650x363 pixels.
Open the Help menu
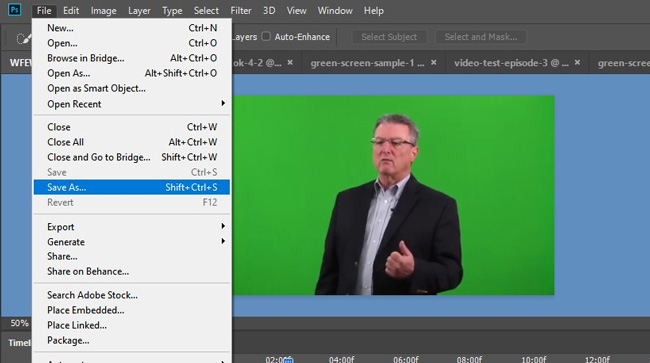point(374,10)
